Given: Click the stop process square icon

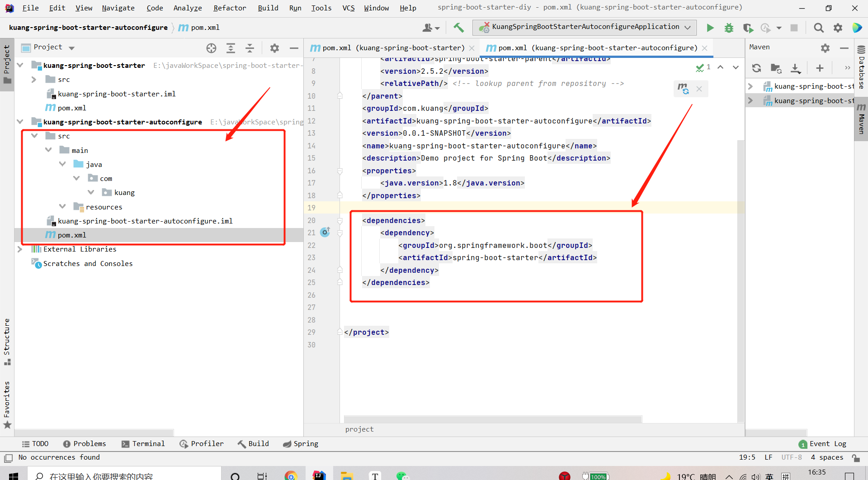Looking at the screenshot, I should tap(794, 28).
